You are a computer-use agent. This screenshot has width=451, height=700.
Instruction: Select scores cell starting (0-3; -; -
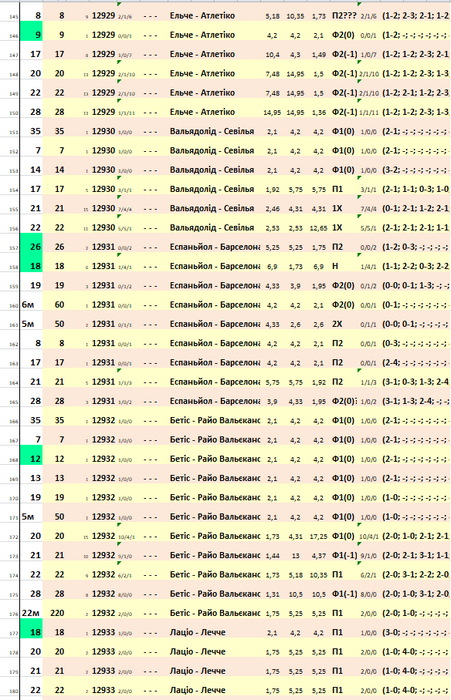[x=415, y=343]
